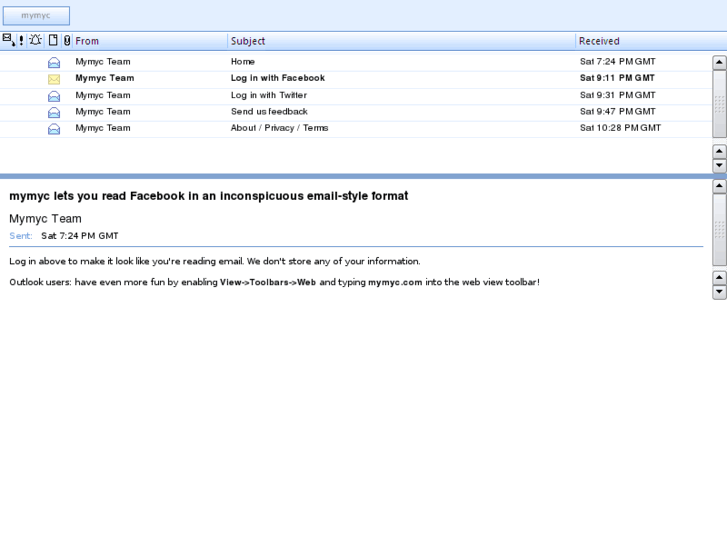Click the opened envelope icon for Home
727x545 pixels.
tap(54, 62)
